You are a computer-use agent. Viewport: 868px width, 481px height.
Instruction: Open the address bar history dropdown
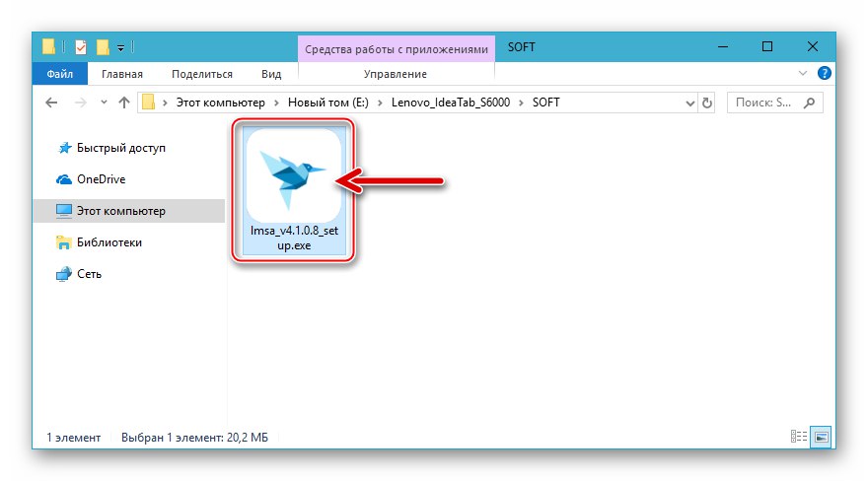[689, 103]
